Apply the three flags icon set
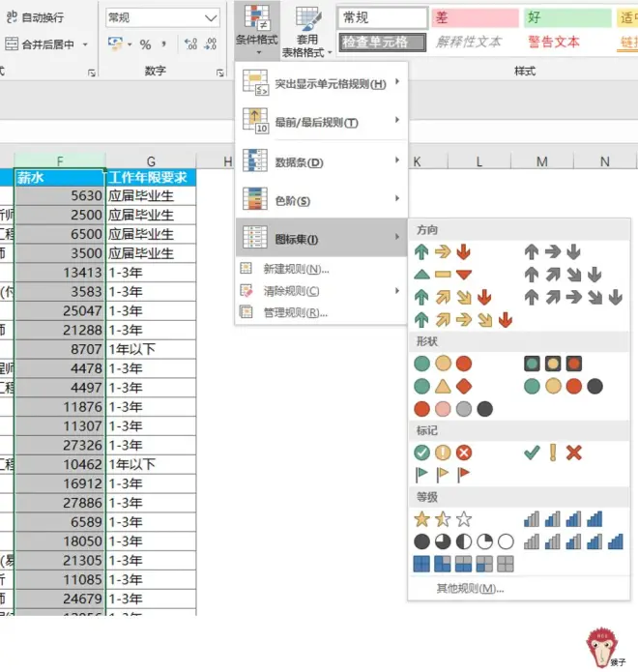This screenshot has height=672, width=638. pos(443,474)
